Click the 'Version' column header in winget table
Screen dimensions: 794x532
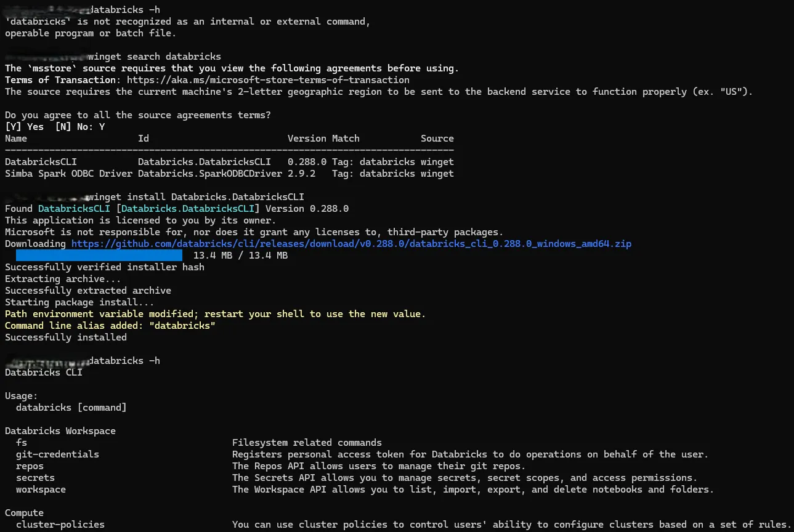[x=307, y=139]
